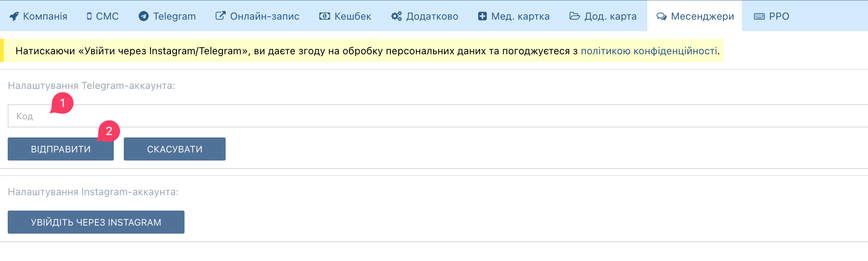Click the gears icon beside Додатково
Image resolution: width=868 pixels, height=261 pixels.
(x=396, y=16)
